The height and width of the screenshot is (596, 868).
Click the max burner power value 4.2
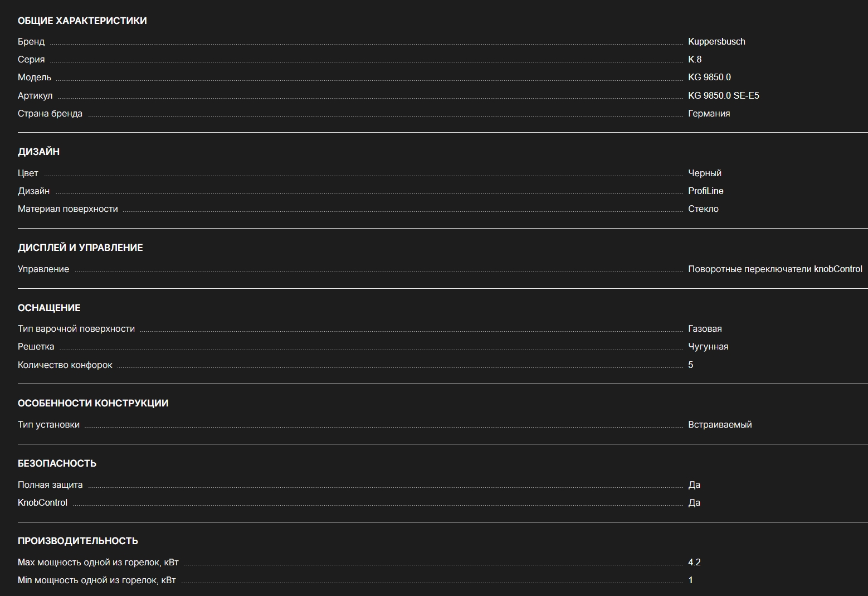[x=694, y=562]
